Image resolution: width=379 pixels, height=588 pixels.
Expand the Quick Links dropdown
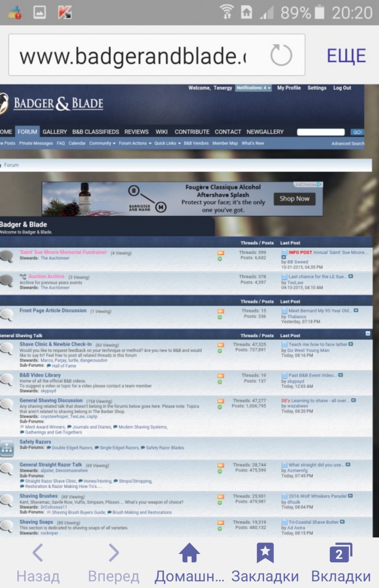(167, 143)
